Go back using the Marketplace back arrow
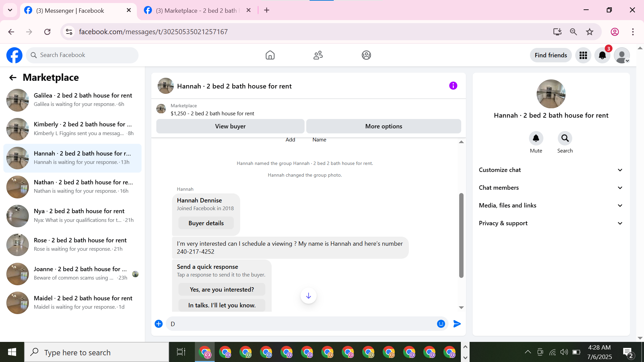This screenshot has height=362, width=644. (13, 78)
